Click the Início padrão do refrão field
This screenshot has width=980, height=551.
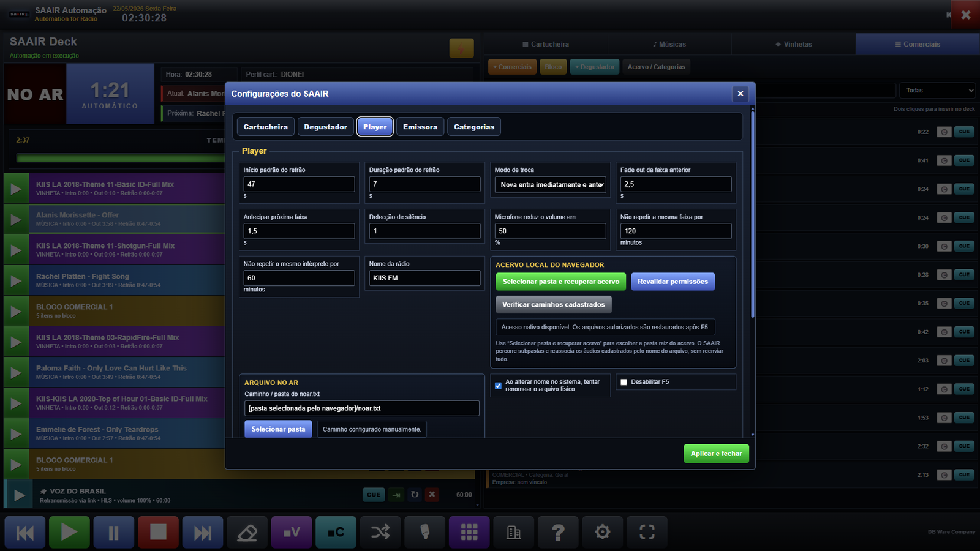click(299, 184)
